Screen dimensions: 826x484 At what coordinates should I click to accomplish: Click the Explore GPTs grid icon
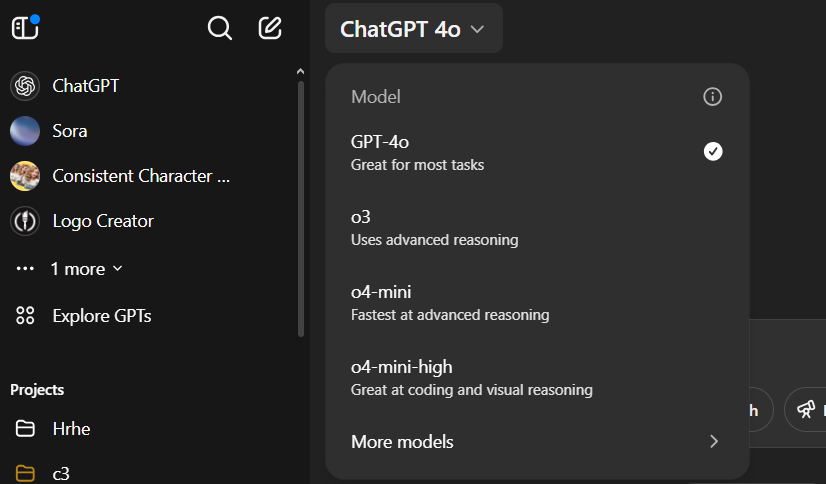pyautogui.click(x=25, y=315)
